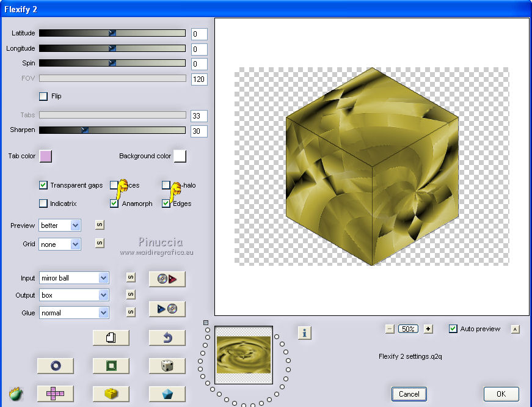Click the copy settings page icon button
The image size is (532, 407).
[x=111, y=338]
